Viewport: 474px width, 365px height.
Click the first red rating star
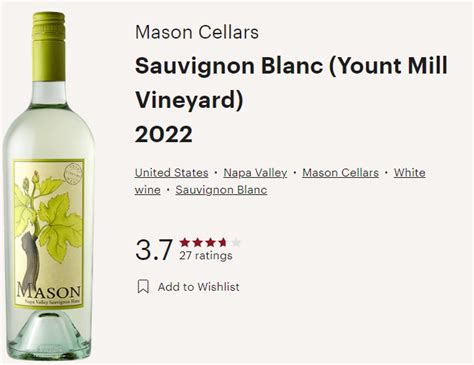185,242
